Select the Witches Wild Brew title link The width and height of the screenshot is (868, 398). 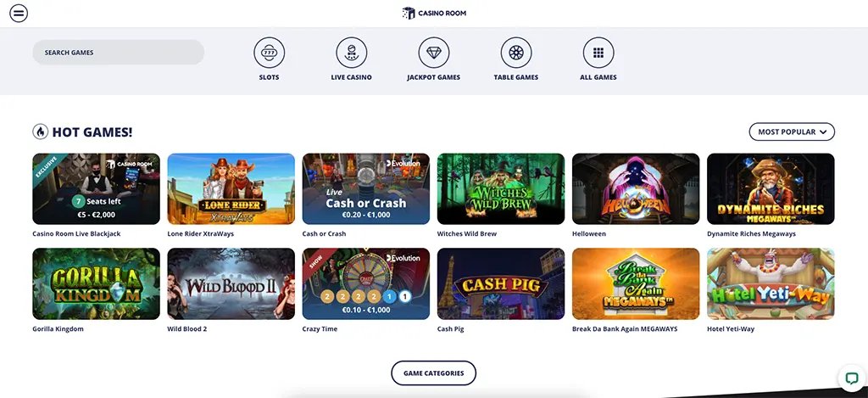click(x=467, y=234)
